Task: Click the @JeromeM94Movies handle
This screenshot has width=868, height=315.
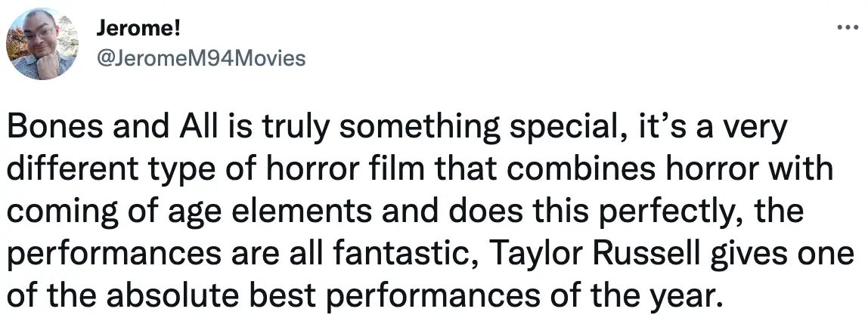Action: coord(200,59)
